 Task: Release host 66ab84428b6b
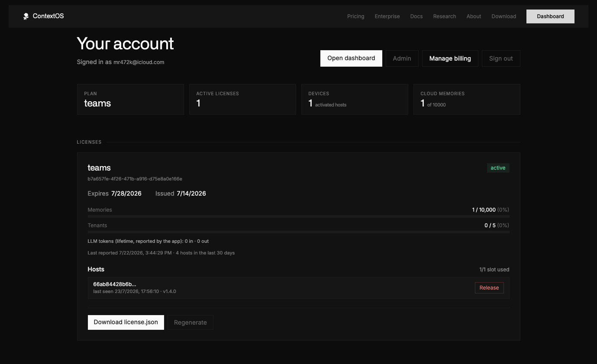coord(489,288)
